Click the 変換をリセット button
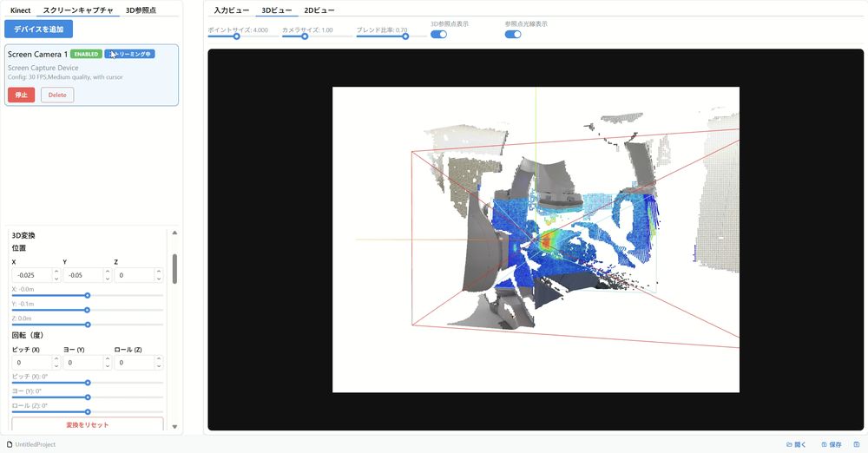 click(x=88, y=424)
